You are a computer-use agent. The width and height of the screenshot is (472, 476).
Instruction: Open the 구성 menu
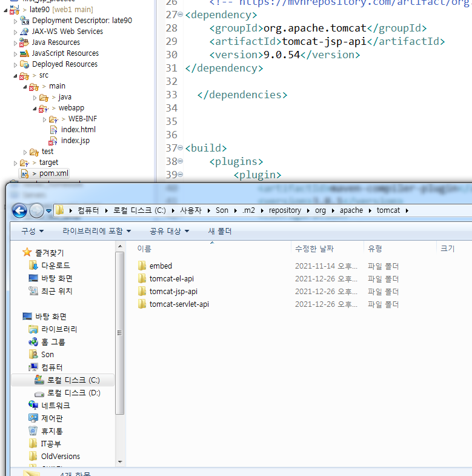32,231
